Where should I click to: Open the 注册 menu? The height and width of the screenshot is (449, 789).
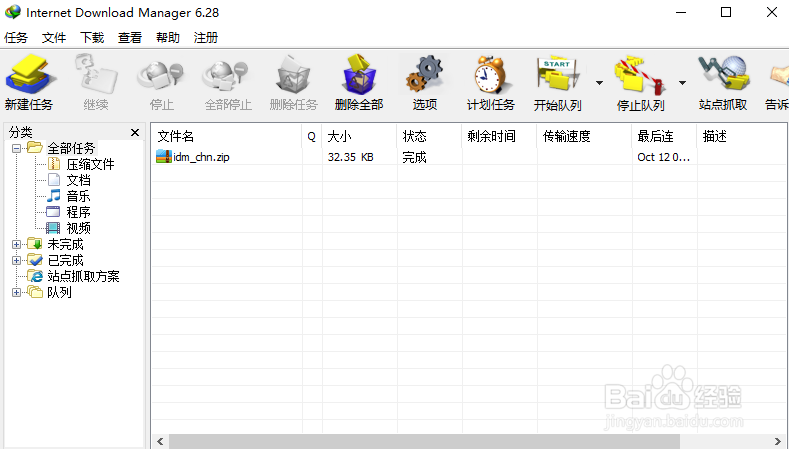[206, 38]
